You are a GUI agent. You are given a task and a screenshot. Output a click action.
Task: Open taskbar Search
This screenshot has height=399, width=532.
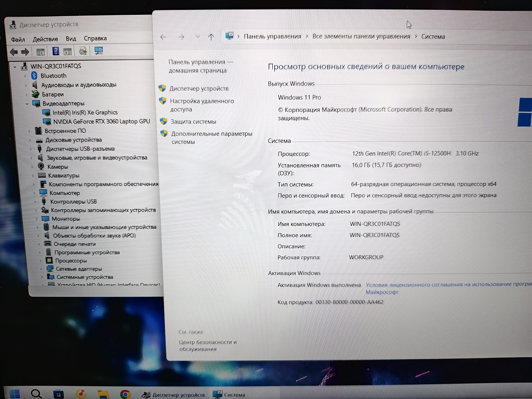click(x=36, y=394)
